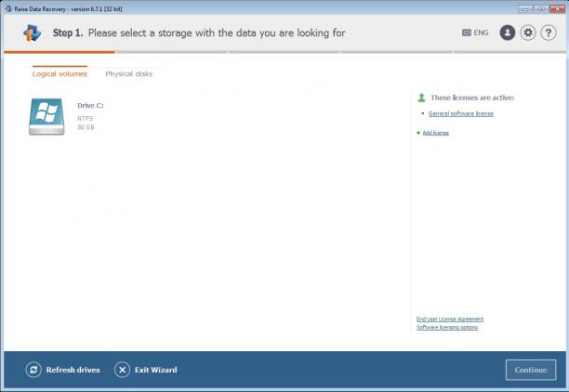Image resolution: width=569 pixels, height=392 pixels.
Task: Select the Drive C: Windows disk icon
Action: [x=46, y=116]
